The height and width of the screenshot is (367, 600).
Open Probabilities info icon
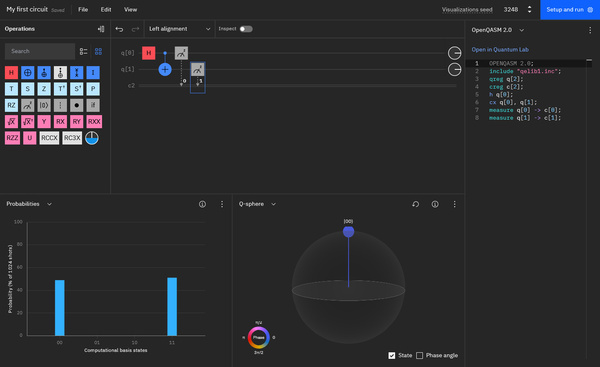[x=202, y=204]
